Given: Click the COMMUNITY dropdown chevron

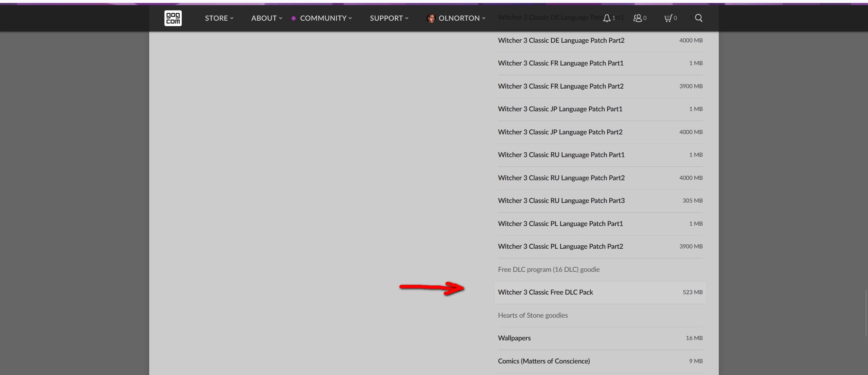Looking at the screenshot, I should click(350, 18).
